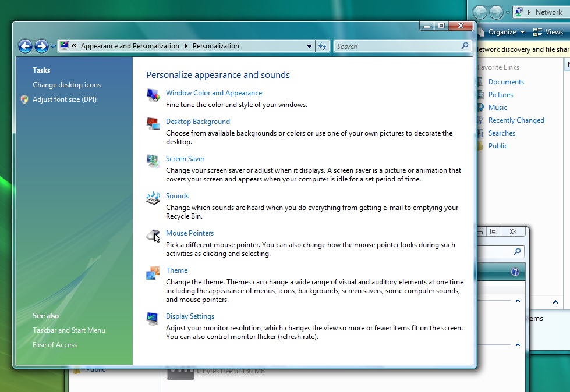
Task: Open Change desktop icons from Tasks
Action: [x=67, y=85]
